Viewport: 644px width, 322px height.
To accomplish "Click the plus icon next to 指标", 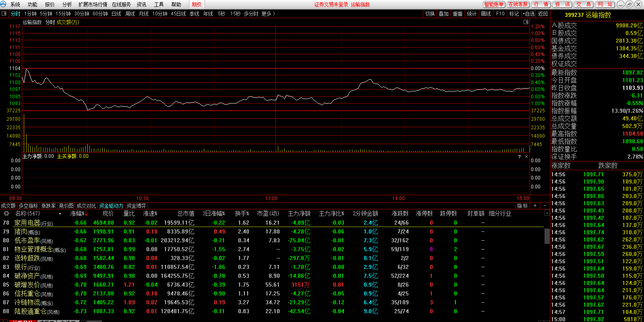I will click(x=535, y=206).
